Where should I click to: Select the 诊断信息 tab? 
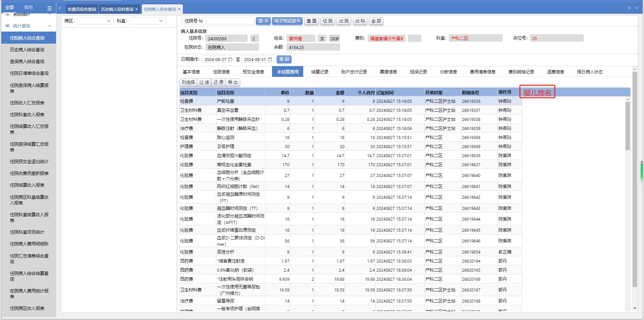coord(448,72)
